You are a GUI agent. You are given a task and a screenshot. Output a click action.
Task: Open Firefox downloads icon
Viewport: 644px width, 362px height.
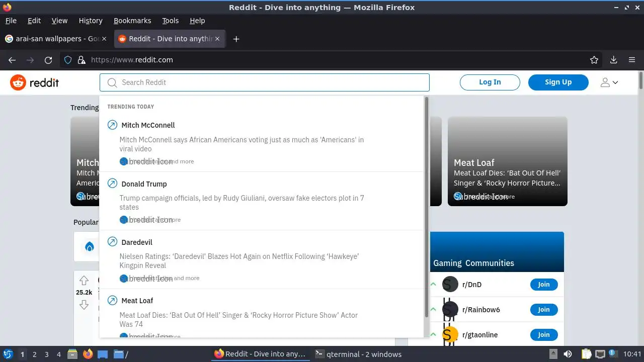(x=613, y=60)
